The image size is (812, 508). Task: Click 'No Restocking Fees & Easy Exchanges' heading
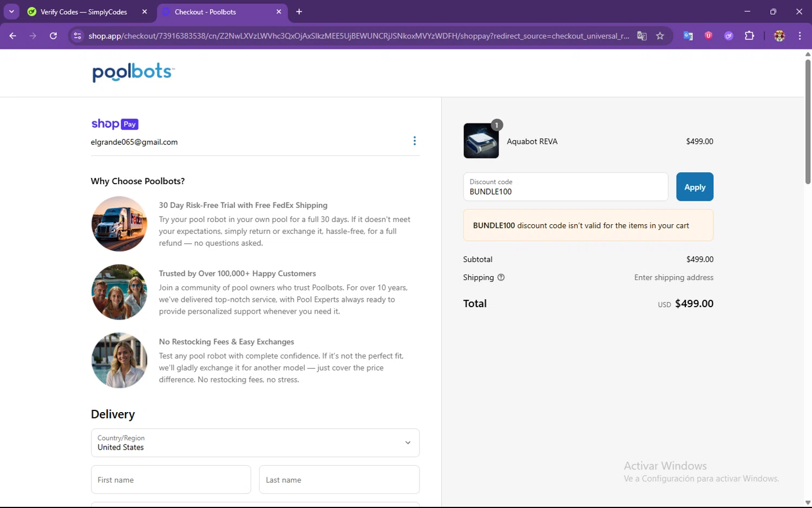227,342
